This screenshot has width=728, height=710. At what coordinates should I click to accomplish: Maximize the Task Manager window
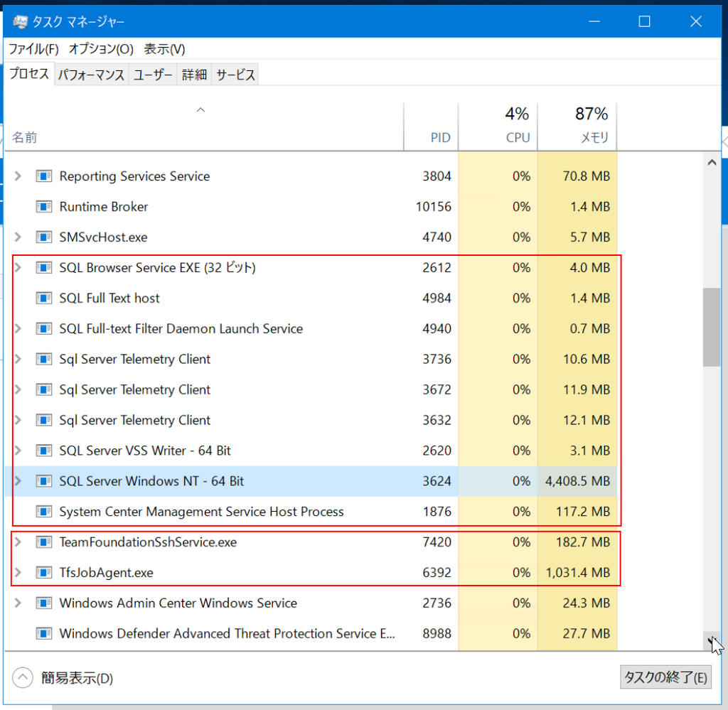pos(644,21)
